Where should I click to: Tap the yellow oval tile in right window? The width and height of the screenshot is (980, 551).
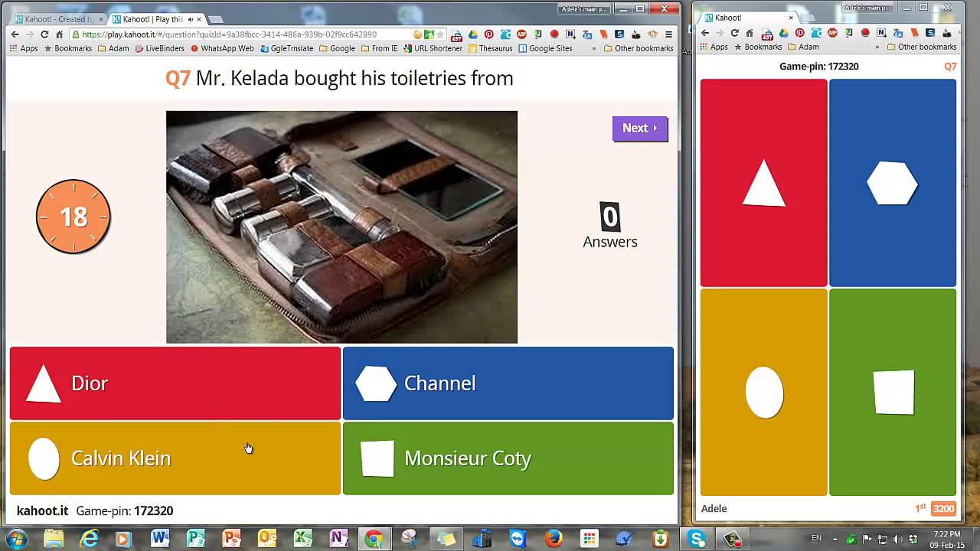pos(763,392)
